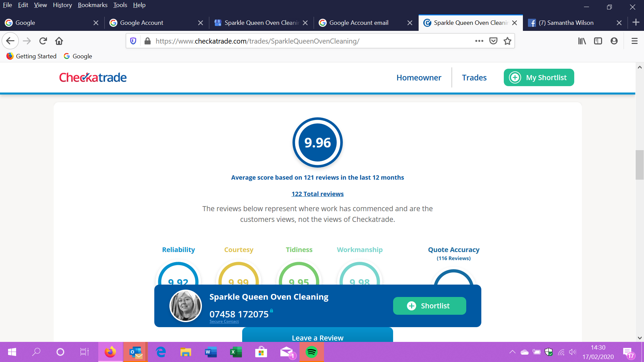644x362 pixels.
Task: Click the Sparkle Queen profile photo
Action: 185,306
